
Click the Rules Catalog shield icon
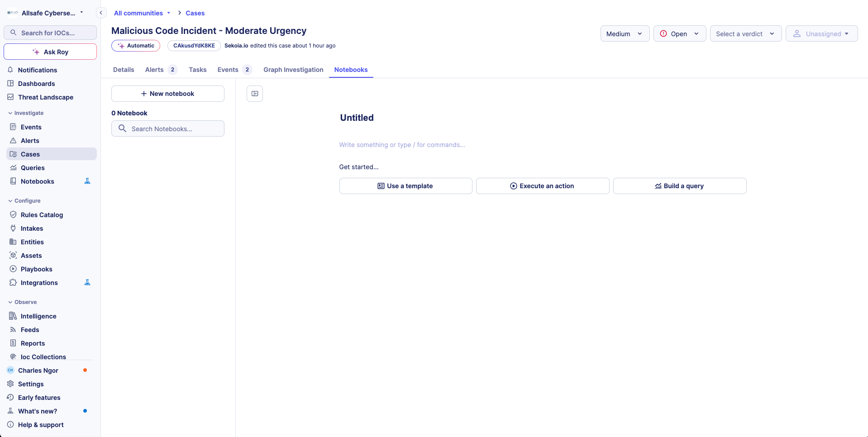click(x=13, y=214)
